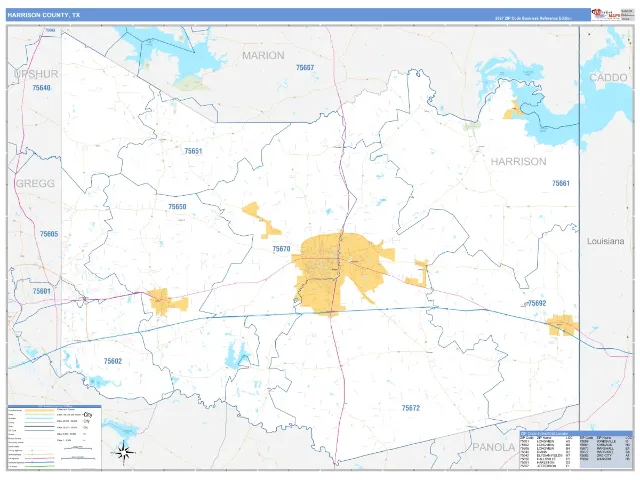This screenshot has width=640, height=480.
Task: Click the UPSHUR county label
Action: [x=36, y=74]
